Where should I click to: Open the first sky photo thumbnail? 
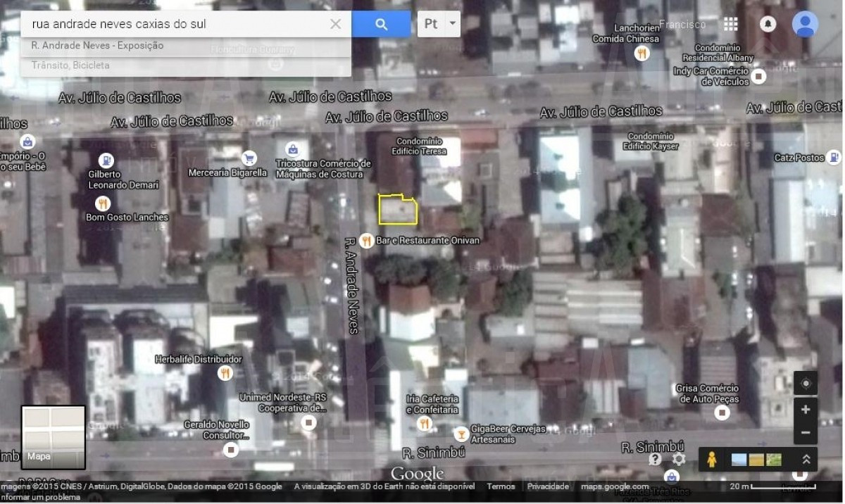pyautogui.click(x=739, y=460)
